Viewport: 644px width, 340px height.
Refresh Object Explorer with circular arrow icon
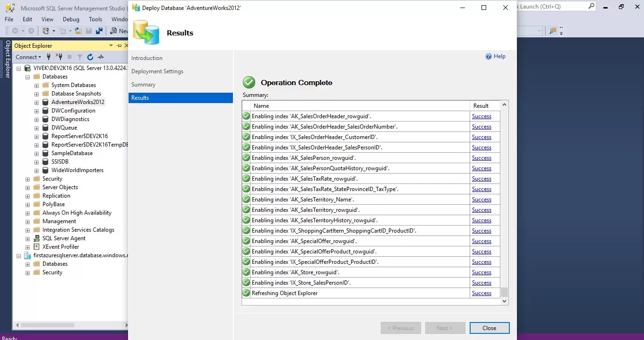(x=90, y=57)
